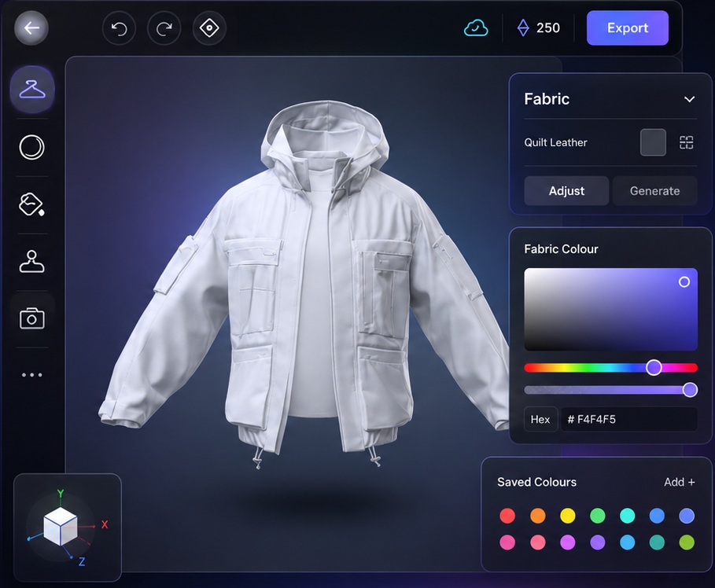715x588 pixels.
Task: Click the pattern grid icon beside Quilt Leather
Action: click(686, 142)
